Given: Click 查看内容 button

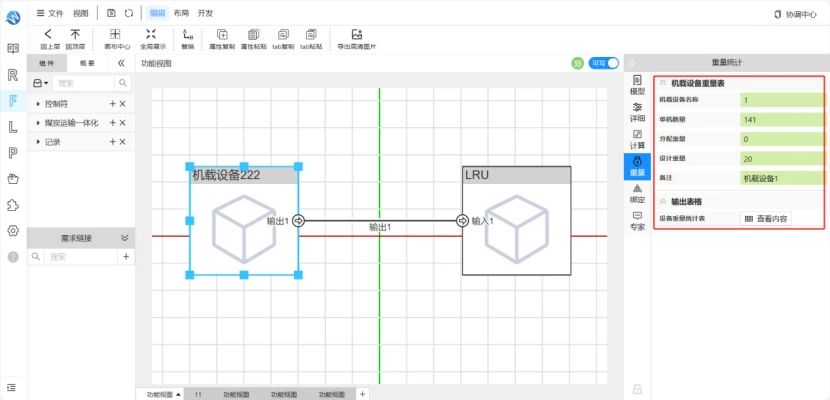Looking at the screenshot, I should click(766, 218).
